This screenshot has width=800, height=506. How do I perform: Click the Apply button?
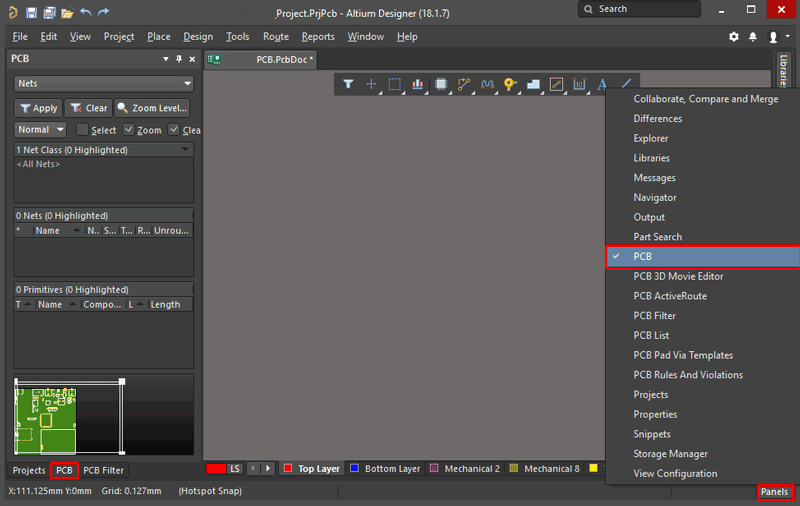click(x=38, y=108)
